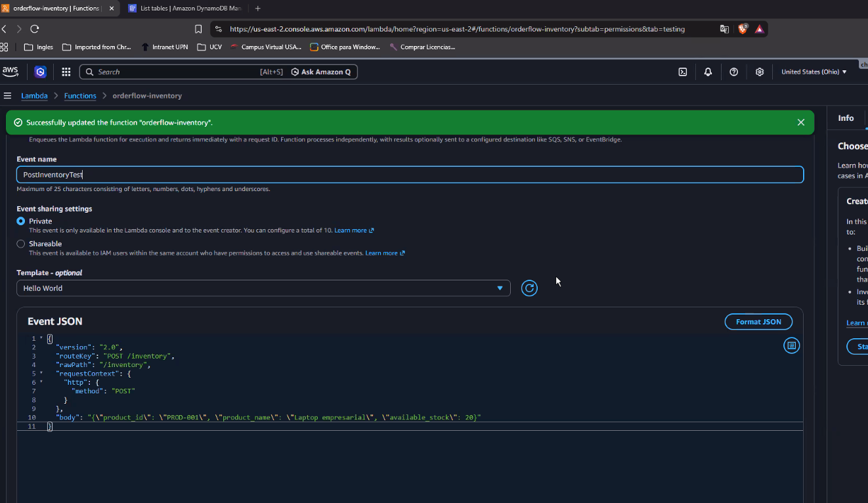The image size is (868, 503).
Task: Click the Format JSON button
Action: pos(758,322)
